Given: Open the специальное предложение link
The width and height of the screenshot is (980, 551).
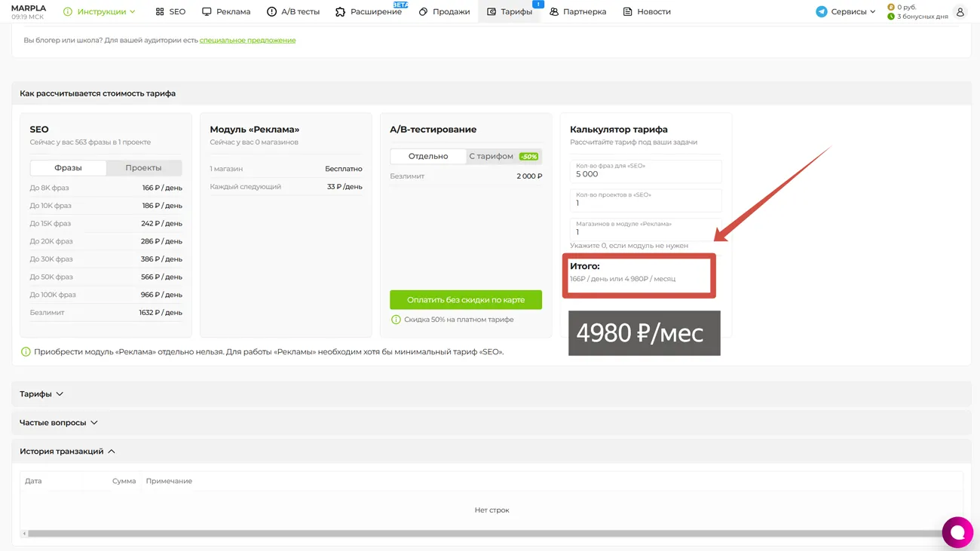Looking at the screenshot, I should pyautogui.click(x=247, y=41).
